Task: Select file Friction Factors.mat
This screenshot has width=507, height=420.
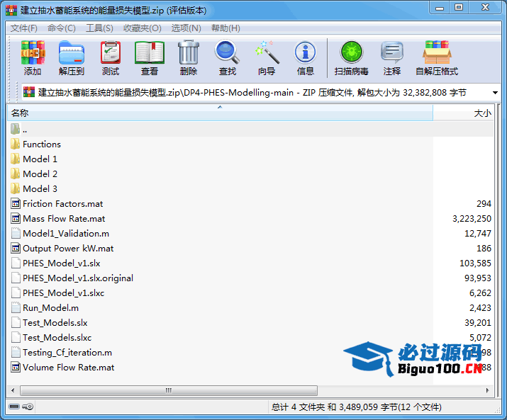Action: click(x=62, y=203)
